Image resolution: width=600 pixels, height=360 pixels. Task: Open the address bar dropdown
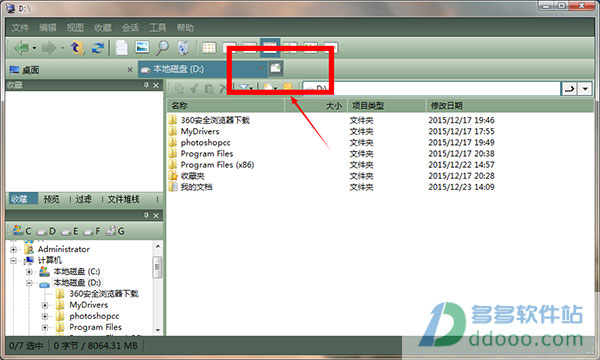pos(585,89)
